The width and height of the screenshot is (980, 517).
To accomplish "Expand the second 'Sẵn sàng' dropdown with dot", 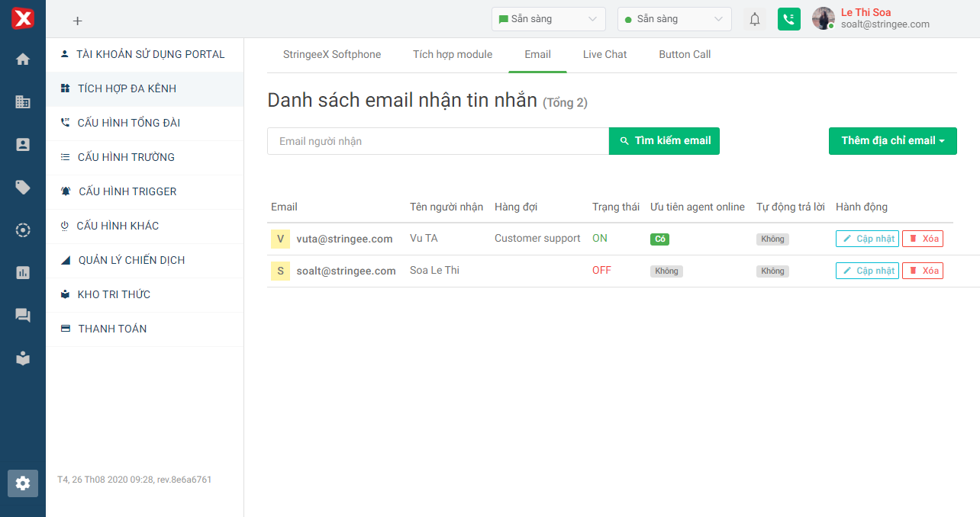I will (x=674, y=19).
